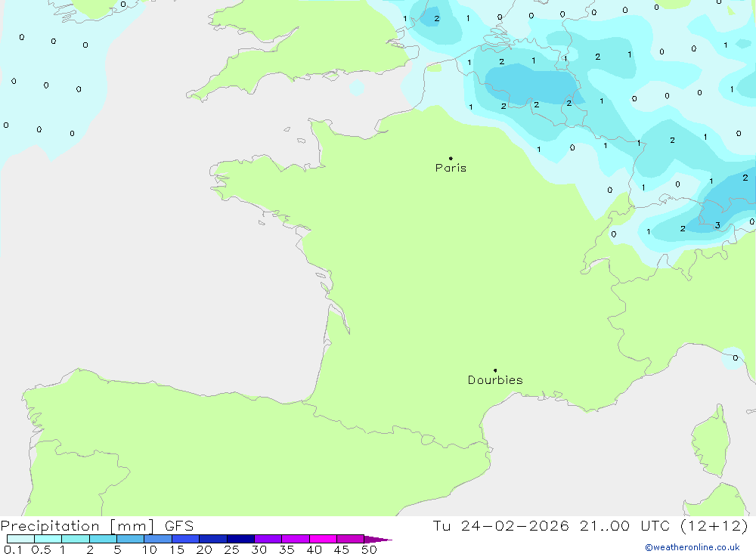This screenshot has height=554, width=756.
Task: Click the '(12+12)' forecast offset text
Action: 714,526
